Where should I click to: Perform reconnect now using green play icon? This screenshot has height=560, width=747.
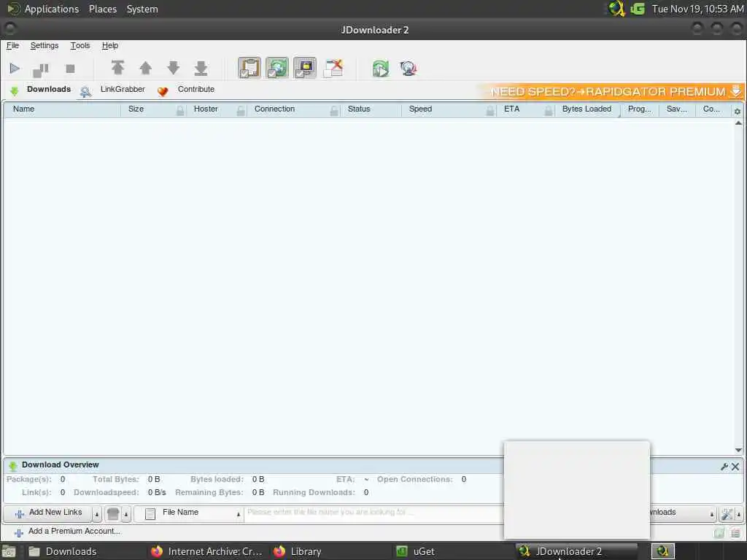(381, 69)
